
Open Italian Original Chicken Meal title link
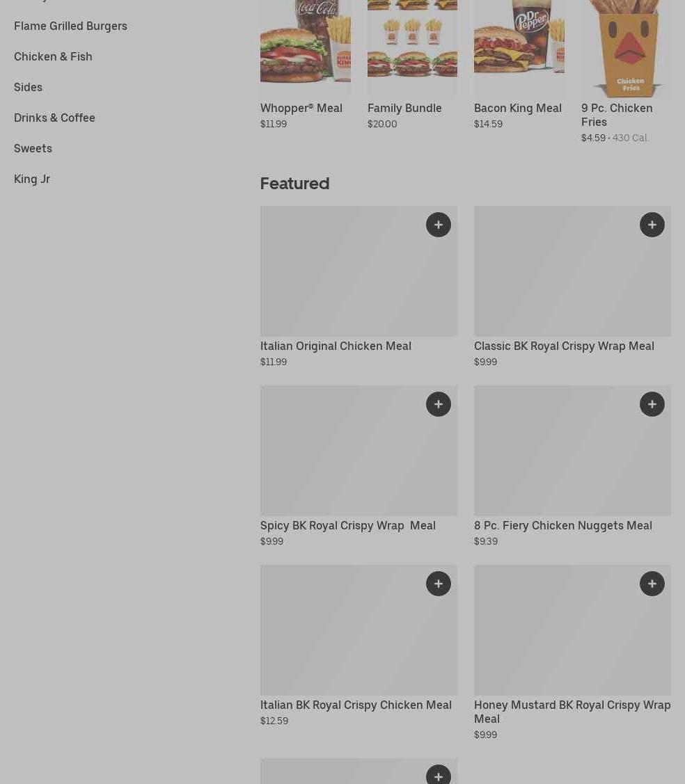tap(336, 346)
